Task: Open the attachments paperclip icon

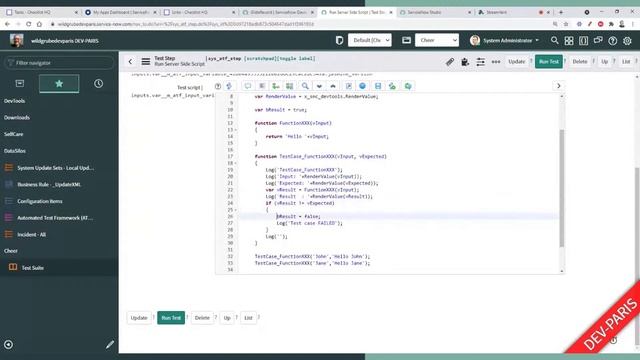Action: point(450,62)
